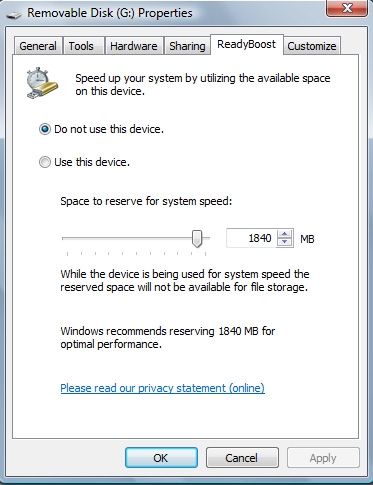
Task: Click the left end of slider track
Action: 64,238
